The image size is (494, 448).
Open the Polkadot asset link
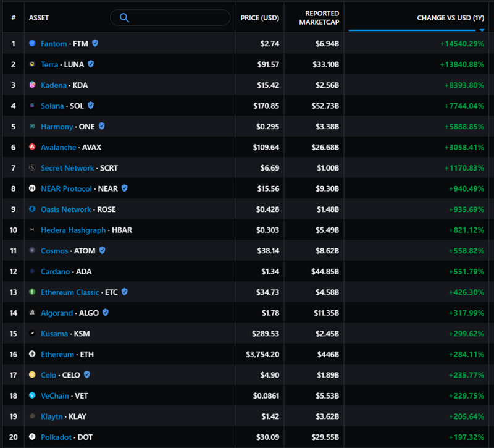(x=56, y=437)
